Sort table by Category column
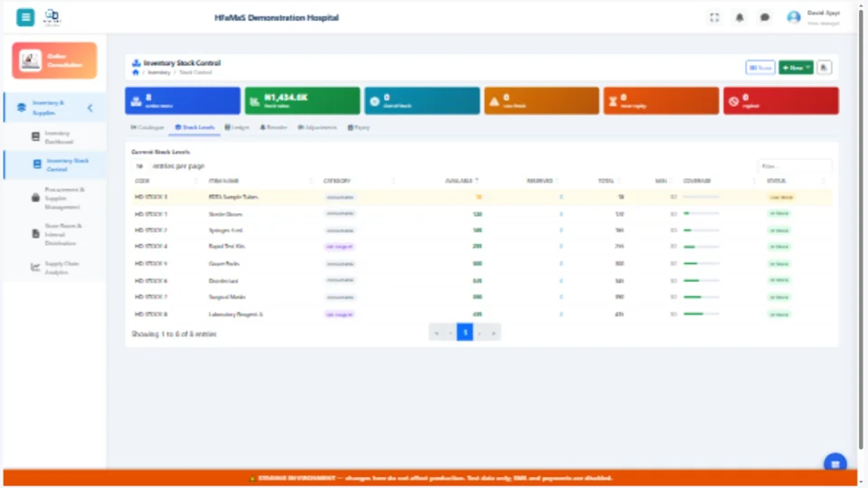Image resolution: width=868 pixels, height=488 pixels. pyautogui.click(x=359, y=181)
